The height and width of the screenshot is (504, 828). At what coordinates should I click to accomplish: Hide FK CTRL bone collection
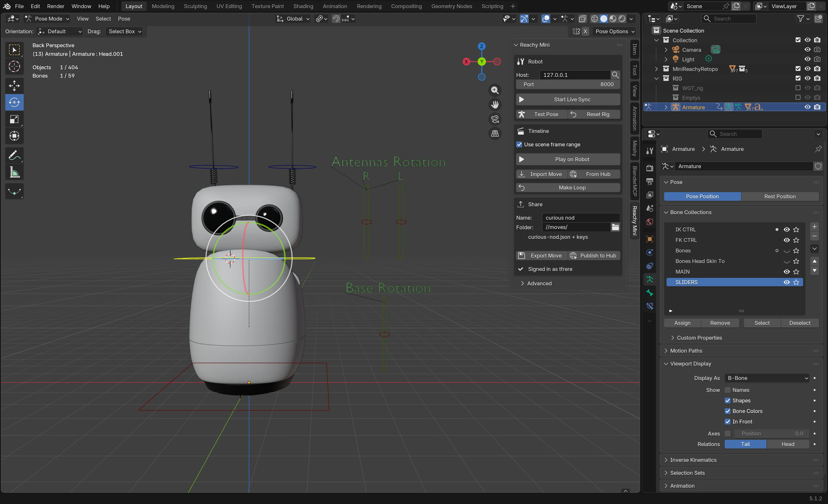pyautogui.click(x=786, y=240)
